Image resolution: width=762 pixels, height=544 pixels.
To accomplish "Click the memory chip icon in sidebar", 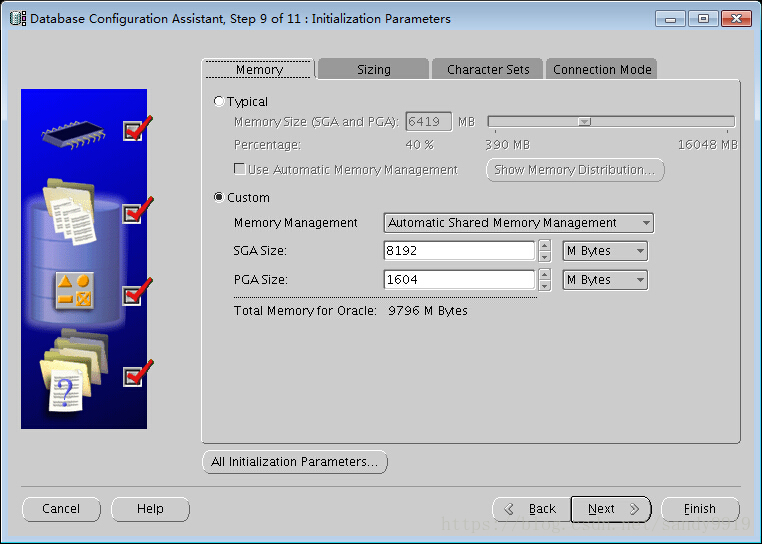I will tap(73, 133).
